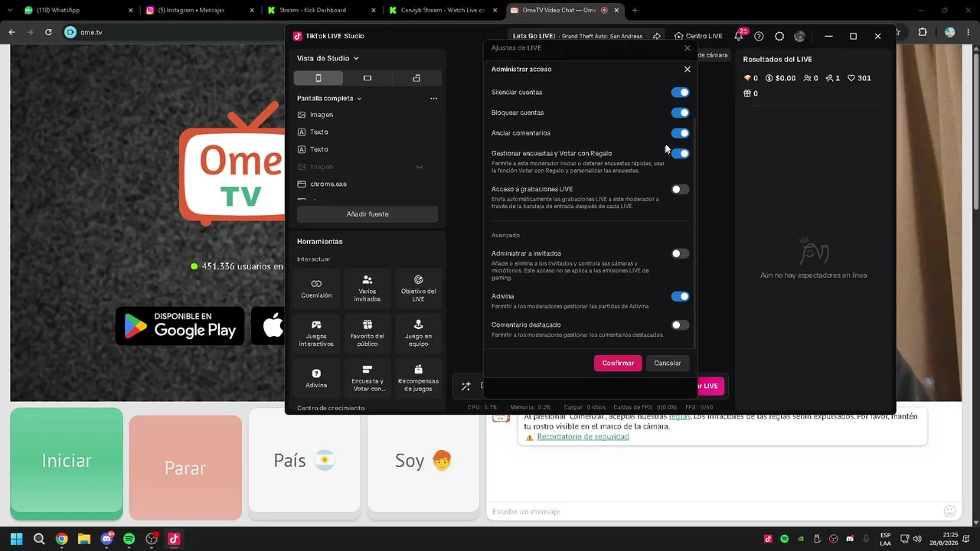
Task: Toggle the Adivina moderator switch
Action: [x=680, y=296]
